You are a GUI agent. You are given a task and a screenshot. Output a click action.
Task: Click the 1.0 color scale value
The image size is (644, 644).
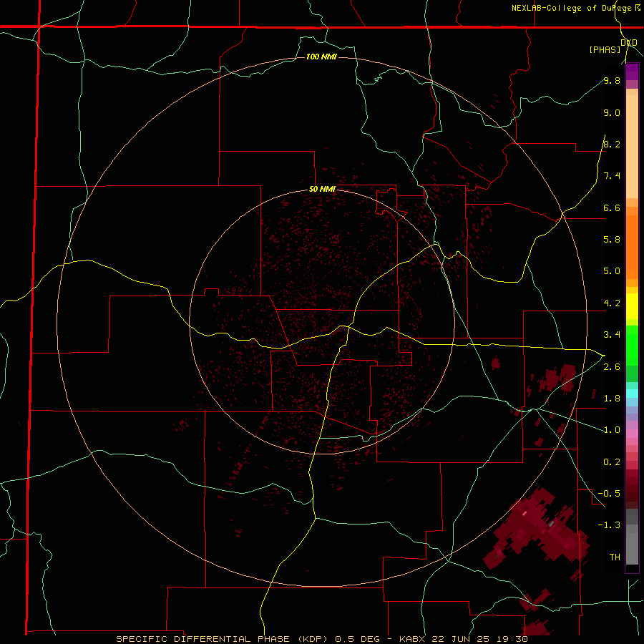(612, 430)
